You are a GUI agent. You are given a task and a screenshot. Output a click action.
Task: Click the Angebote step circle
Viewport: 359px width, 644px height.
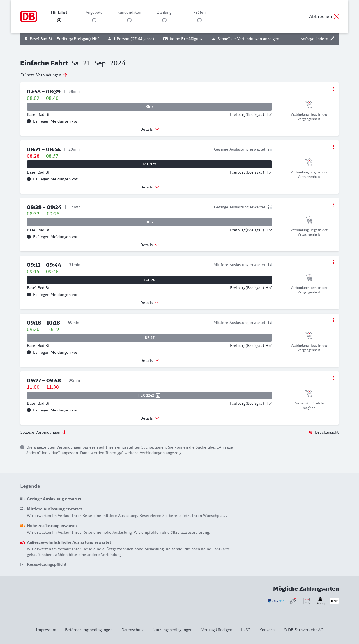click(x=94, y=20)
